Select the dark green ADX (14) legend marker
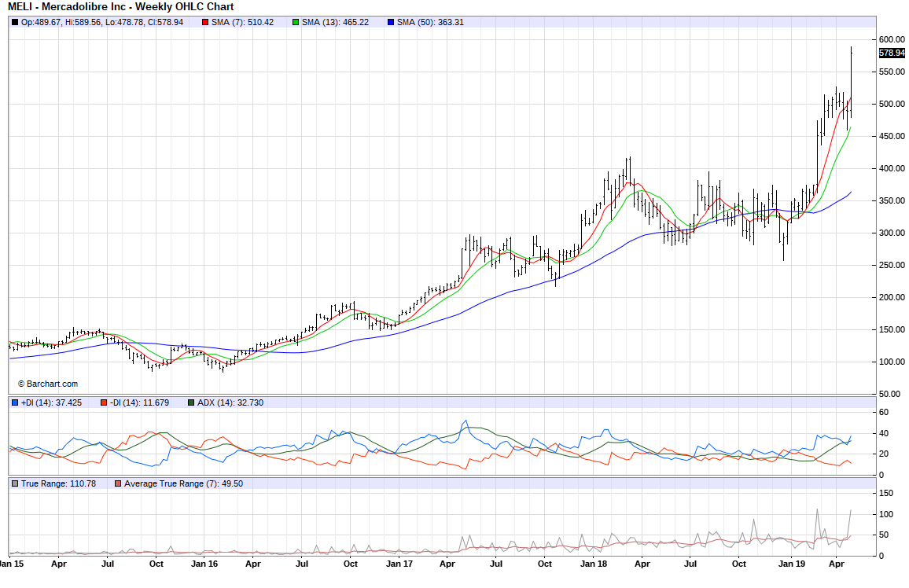 pyautogui.click(x=191, y=402)
